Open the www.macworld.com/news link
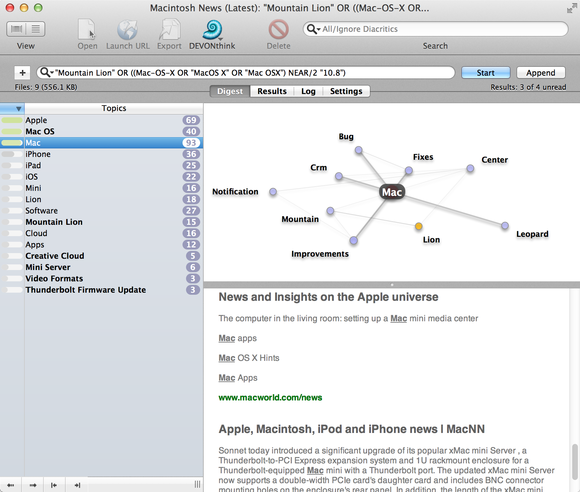Image resolution: width=580 pixels, height=492 pixels. tap(270, 397)
